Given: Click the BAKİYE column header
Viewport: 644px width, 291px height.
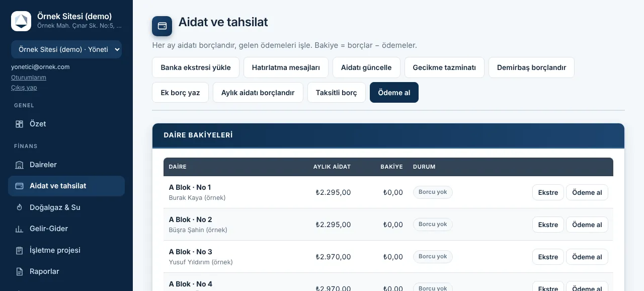Looking at the screenshot, I should click(x=391, y=167).
